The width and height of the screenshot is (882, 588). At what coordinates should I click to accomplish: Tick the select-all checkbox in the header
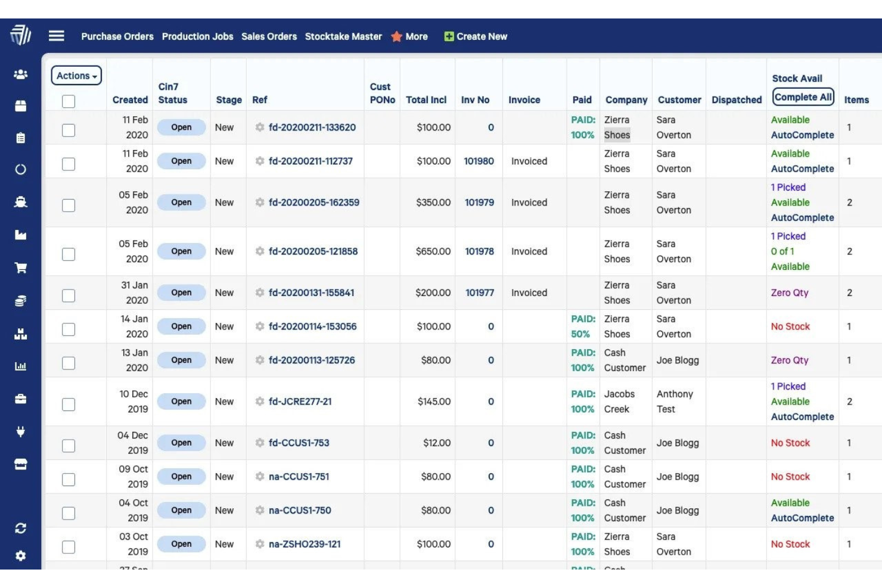point(68,102)
